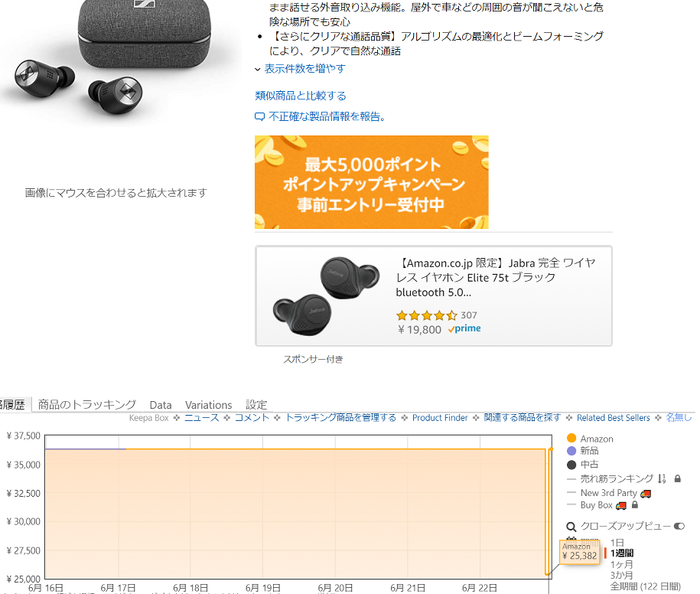
Task: Click the Keepa Box label
Action: click(x=148, y=418)
